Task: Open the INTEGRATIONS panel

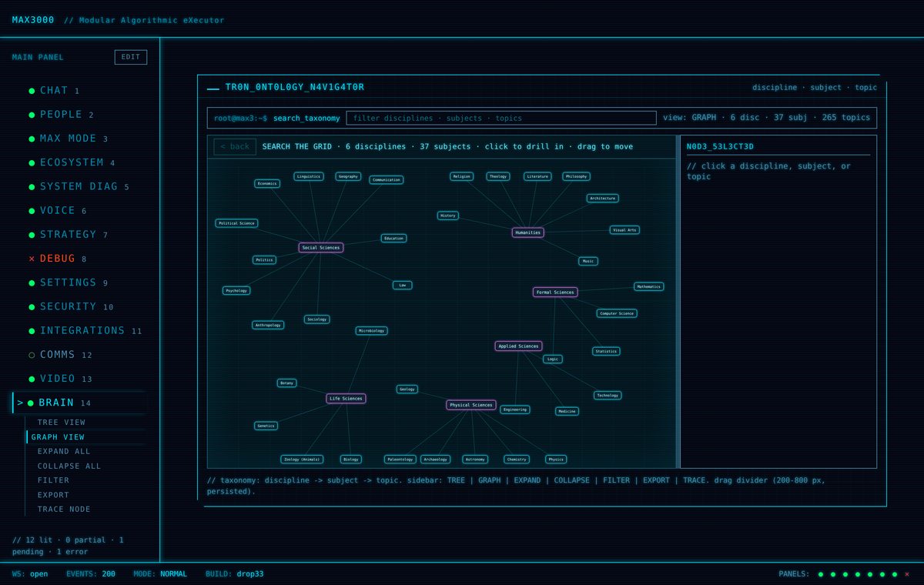Action: point(79,330)
